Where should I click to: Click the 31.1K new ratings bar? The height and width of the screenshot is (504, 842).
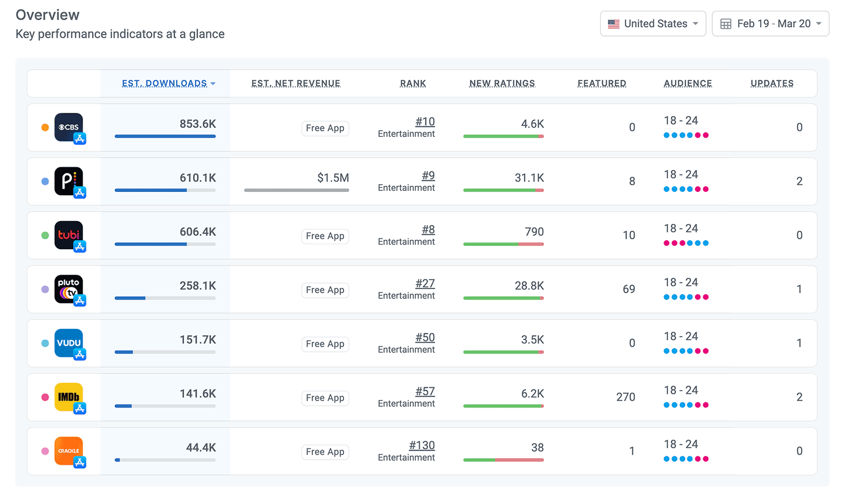point(504,190)
